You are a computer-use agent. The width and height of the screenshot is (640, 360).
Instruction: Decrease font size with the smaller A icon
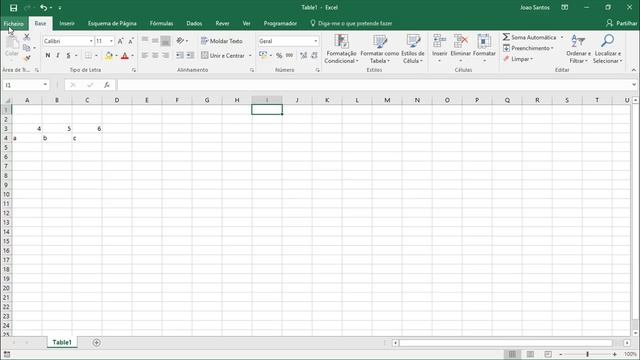pos(131,41)
